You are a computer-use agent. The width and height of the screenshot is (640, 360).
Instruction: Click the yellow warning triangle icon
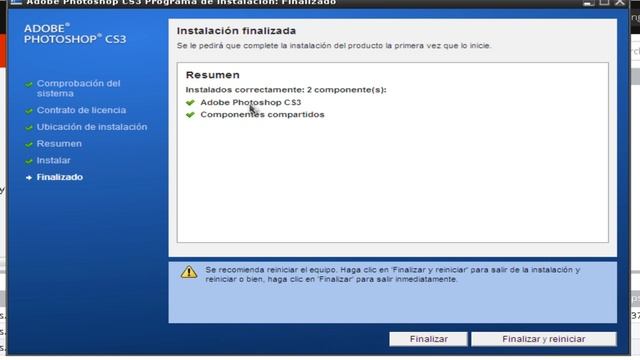tap(189, 272)
